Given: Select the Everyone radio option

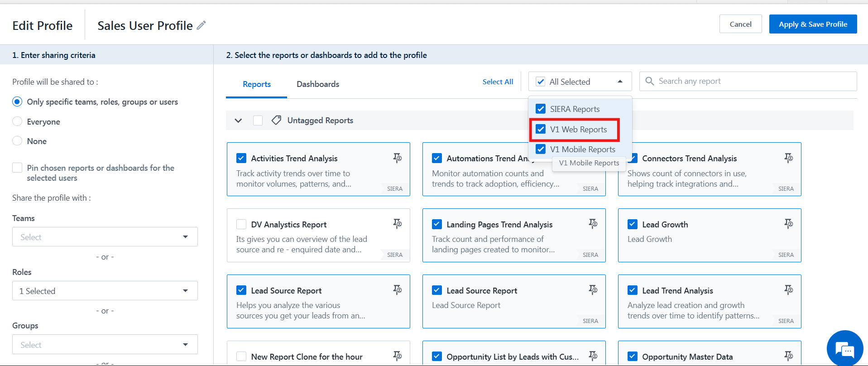Looking at the screenshot, I should point(17,121).
